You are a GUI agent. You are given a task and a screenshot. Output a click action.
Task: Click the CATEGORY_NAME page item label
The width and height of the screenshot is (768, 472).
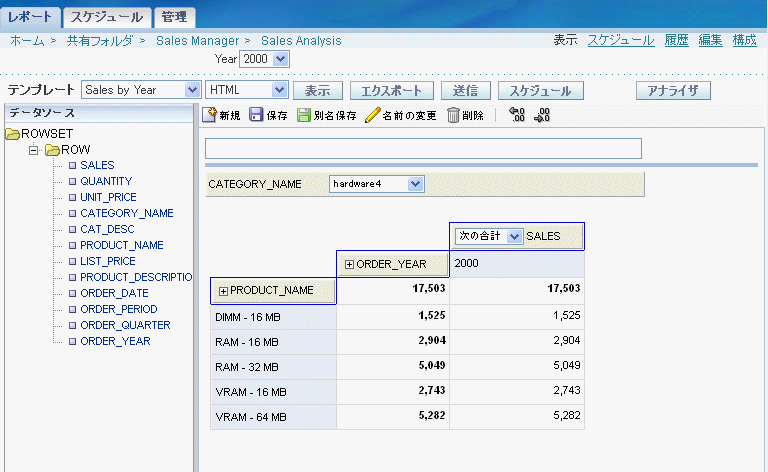coord(255,185)
